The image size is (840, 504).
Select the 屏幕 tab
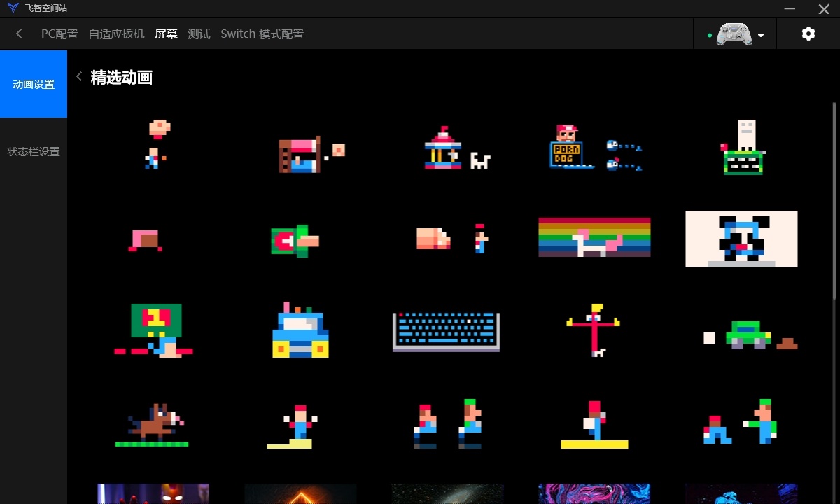coord(166,34)
